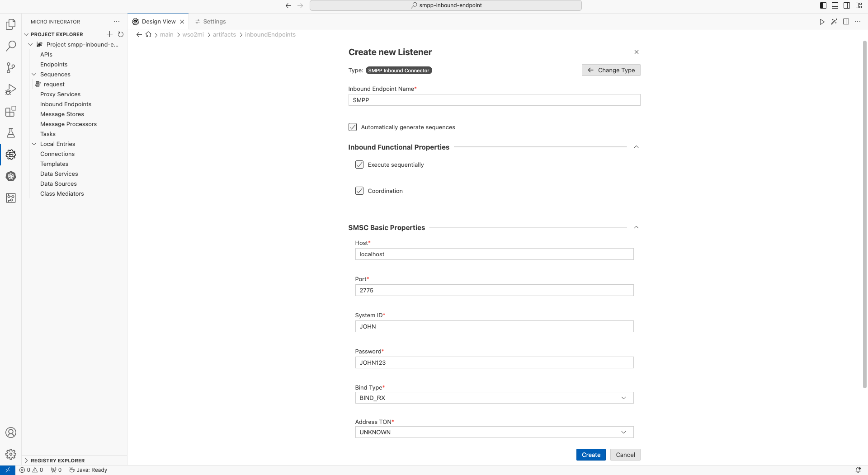Open the Search view in the activity bar
868x475 pixels.
point(11,46)
